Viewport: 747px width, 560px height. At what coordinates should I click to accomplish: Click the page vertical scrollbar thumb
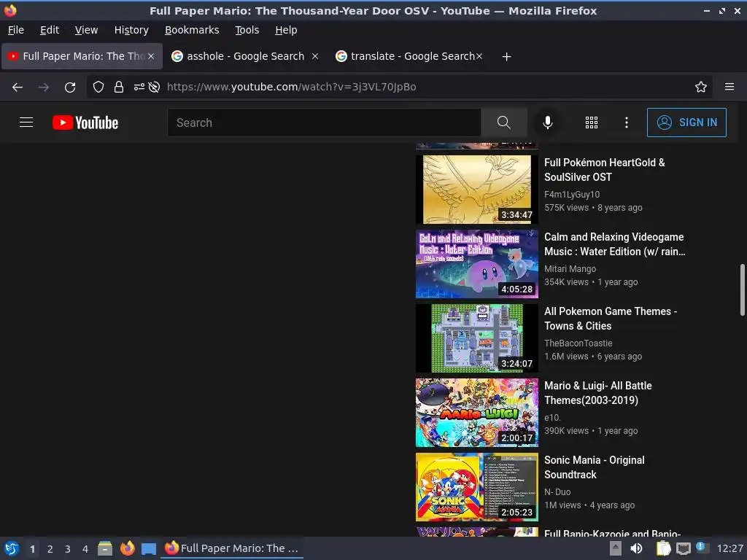point(742,289)
